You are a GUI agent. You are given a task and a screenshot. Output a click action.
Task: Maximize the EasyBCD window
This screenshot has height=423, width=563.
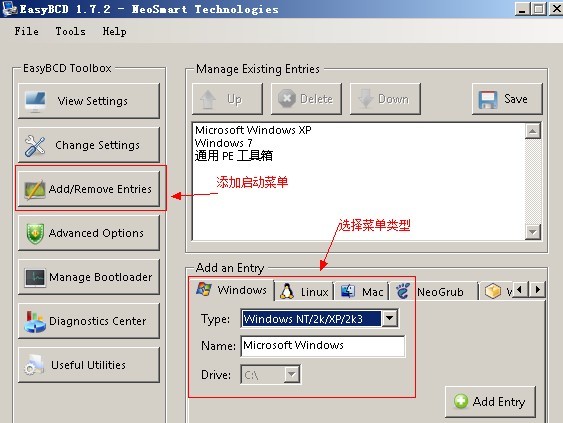pyautogui.click(x=539, y=9)
